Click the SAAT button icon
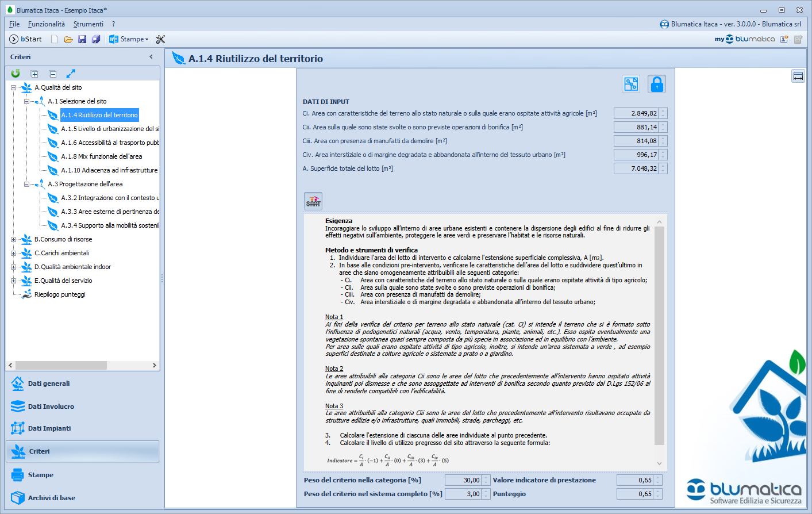 313,201
